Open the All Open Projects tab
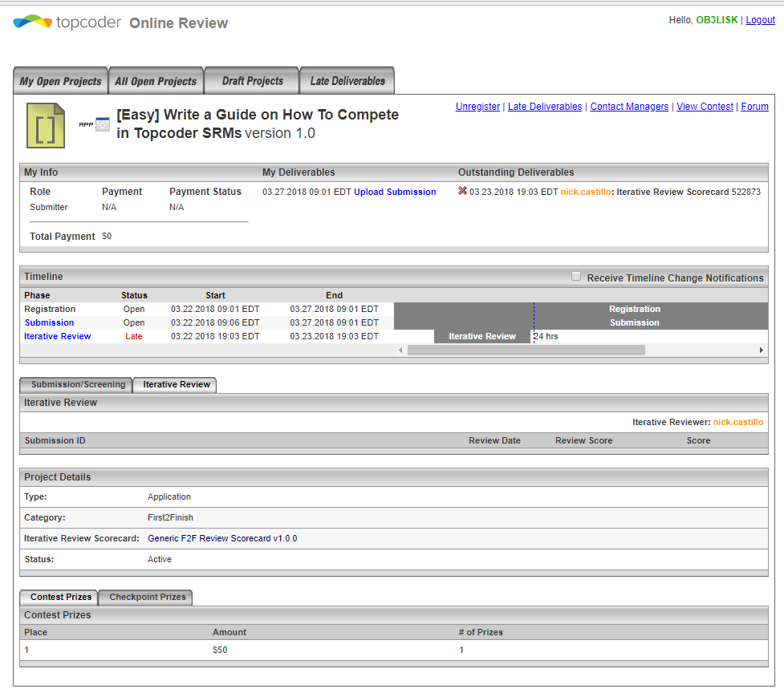 (x=156, y=81)
